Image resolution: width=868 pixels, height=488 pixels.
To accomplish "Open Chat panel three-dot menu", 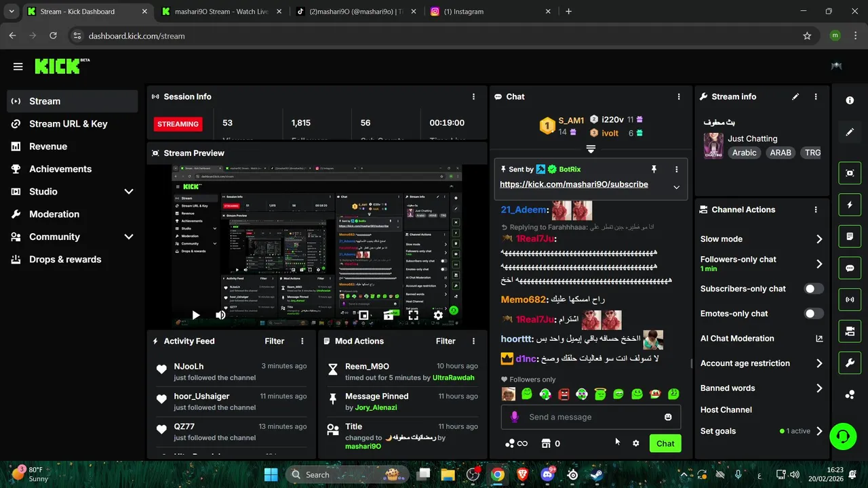I will click(x=679, y=97).
